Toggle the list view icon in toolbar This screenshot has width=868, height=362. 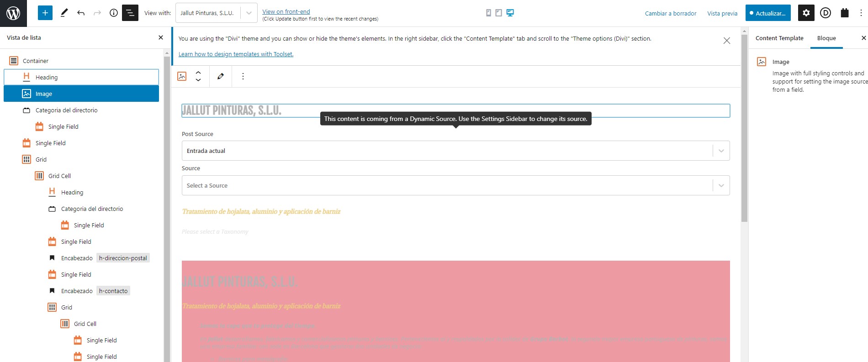(130, 13)
